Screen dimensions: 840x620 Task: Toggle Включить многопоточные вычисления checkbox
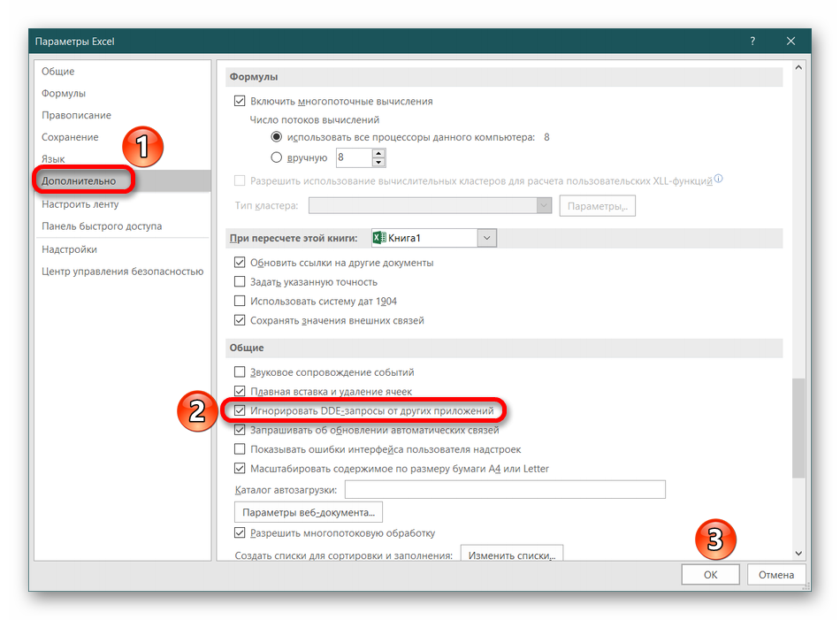point(240,102)
